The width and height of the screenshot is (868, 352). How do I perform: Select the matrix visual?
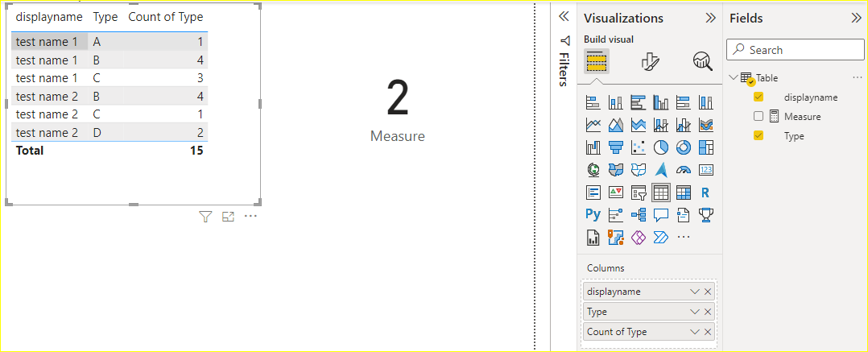pyautogui.click(x=684, y=193)
